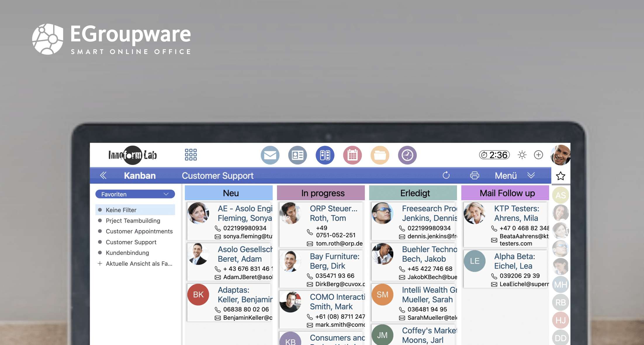Open the Mail app icon
The image size is (644, 345).
point(270,155)
